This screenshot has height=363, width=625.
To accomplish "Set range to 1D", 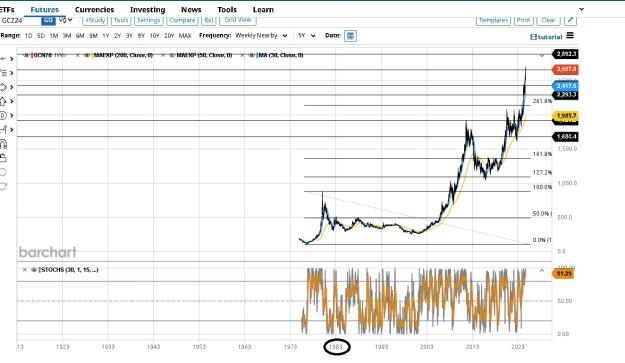I will [x=29, y=36].
